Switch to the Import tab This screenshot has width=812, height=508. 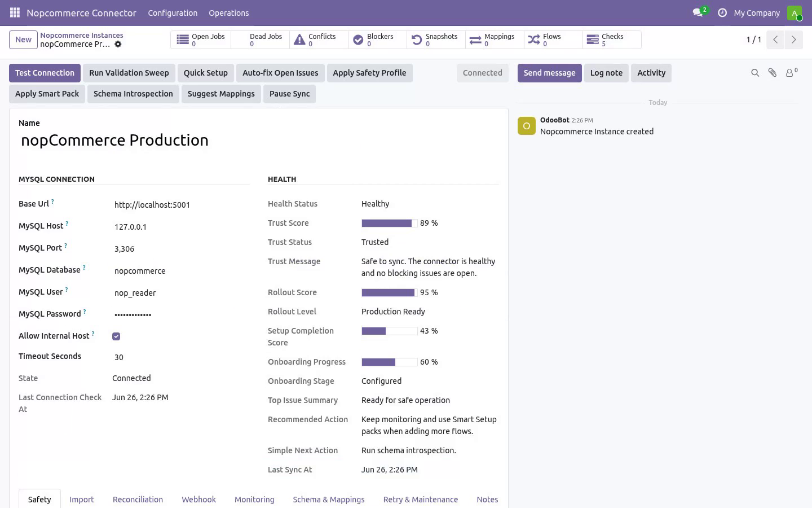[x=82, y=500]
